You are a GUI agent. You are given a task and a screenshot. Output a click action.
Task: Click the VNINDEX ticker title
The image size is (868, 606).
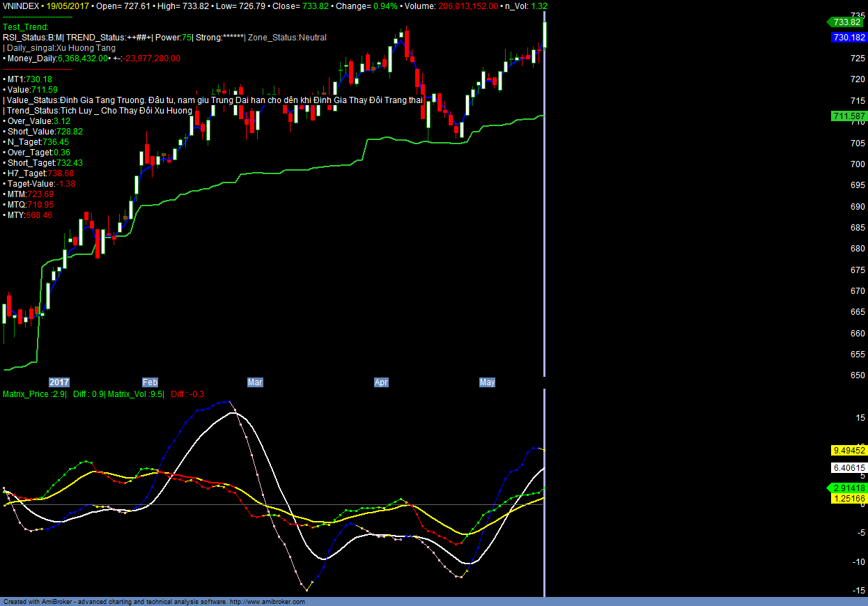click(x=20, y=6)
